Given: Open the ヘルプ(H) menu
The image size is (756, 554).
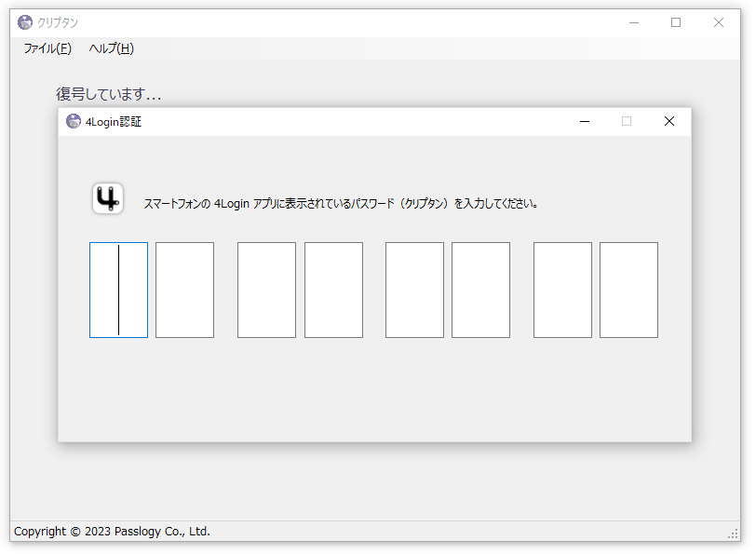Looking at the screenshot, I should tap(112, 48).
